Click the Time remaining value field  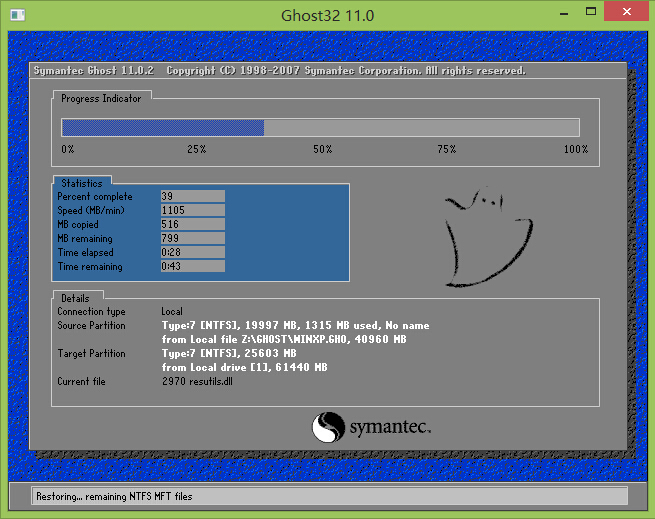pyautogui.click(x=192, y=267)
